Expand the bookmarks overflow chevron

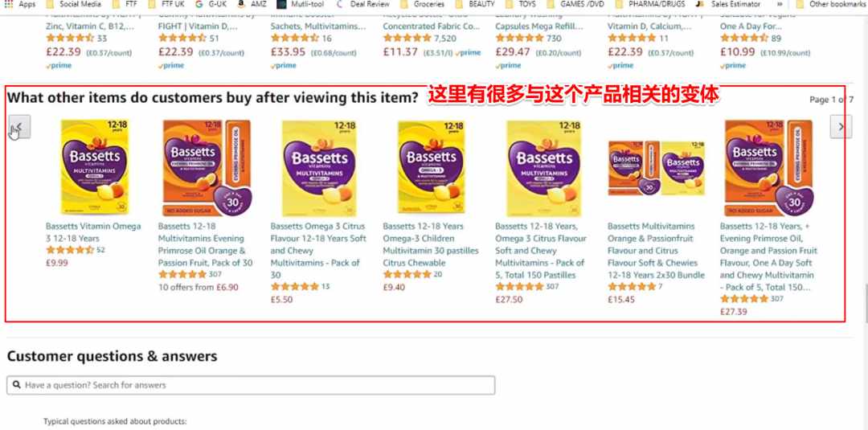pos(780,4)
